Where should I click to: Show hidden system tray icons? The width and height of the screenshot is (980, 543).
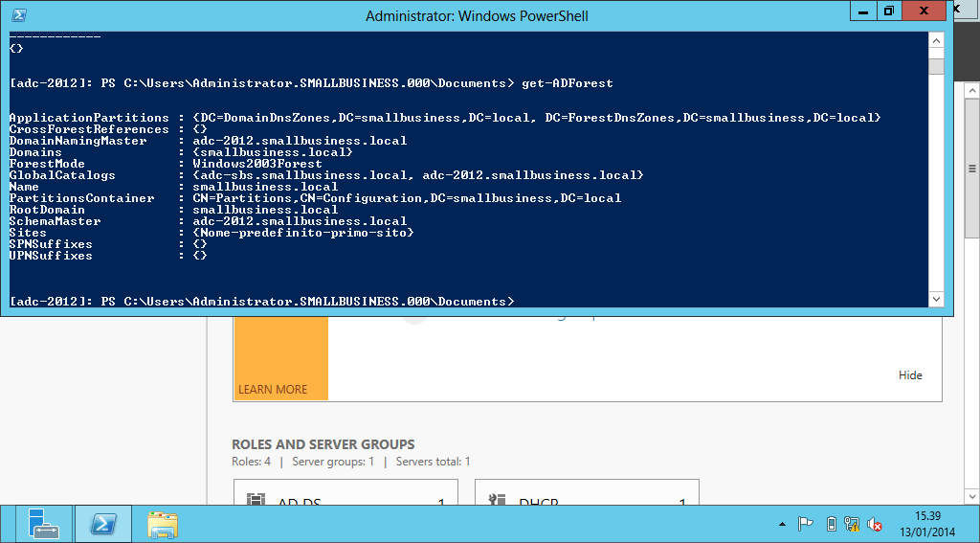click(782, 524)
